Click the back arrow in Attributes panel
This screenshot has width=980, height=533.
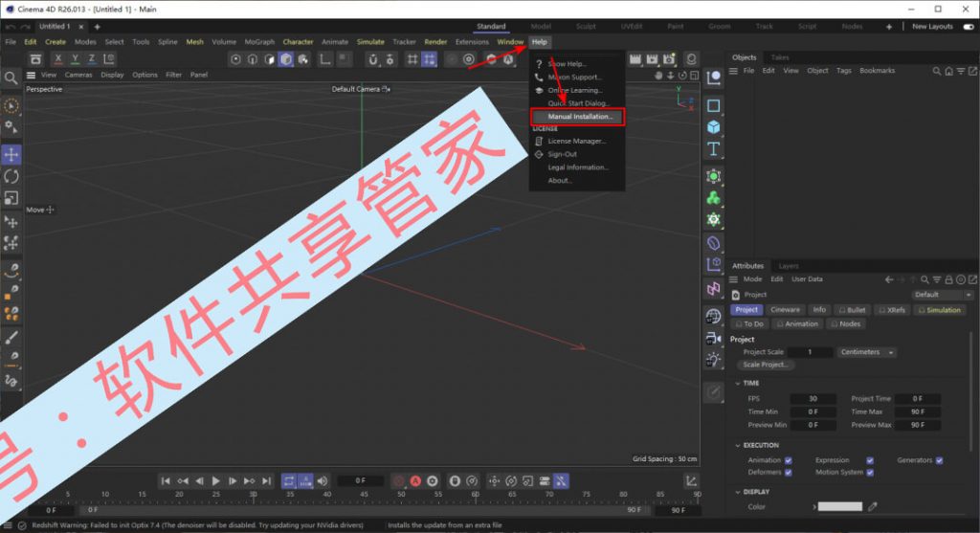(889, 279)
